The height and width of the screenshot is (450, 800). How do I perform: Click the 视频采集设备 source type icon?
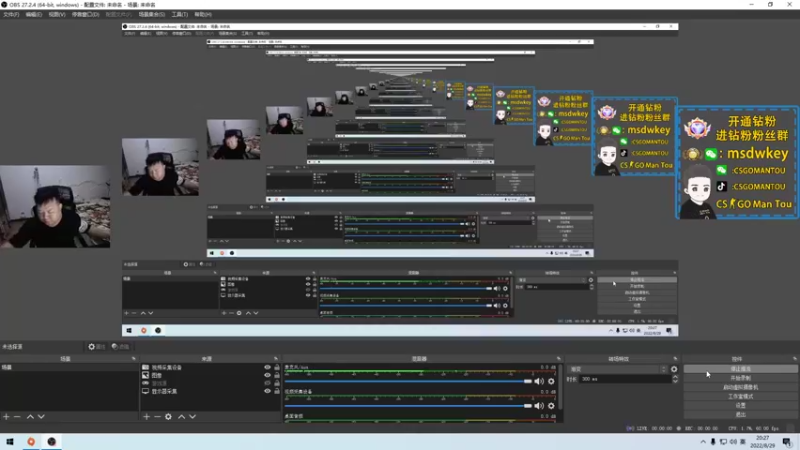click(x=145, y=367)
